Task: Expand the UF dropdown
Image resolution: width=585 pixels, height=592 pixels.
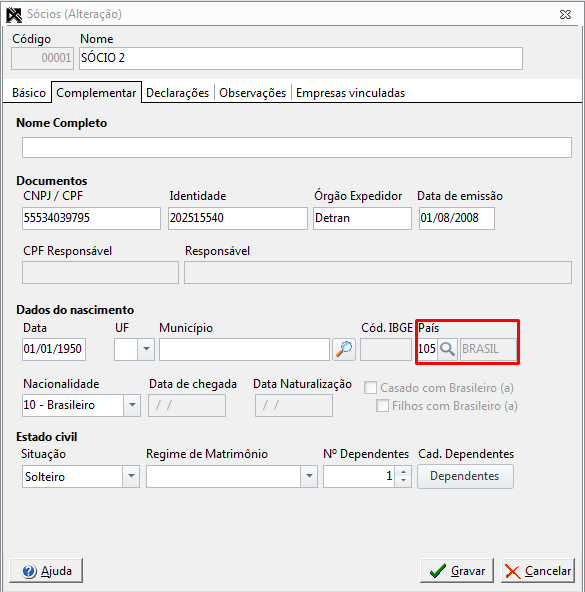Action: point(146,349)
